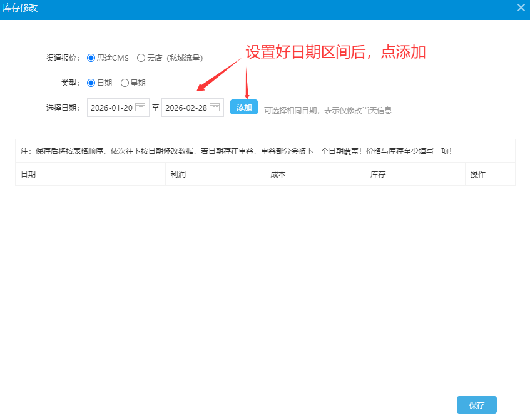Click the 2026-02-28 end date field
Image resolution: width=530 pixels, height=420 pixels.
186,107
